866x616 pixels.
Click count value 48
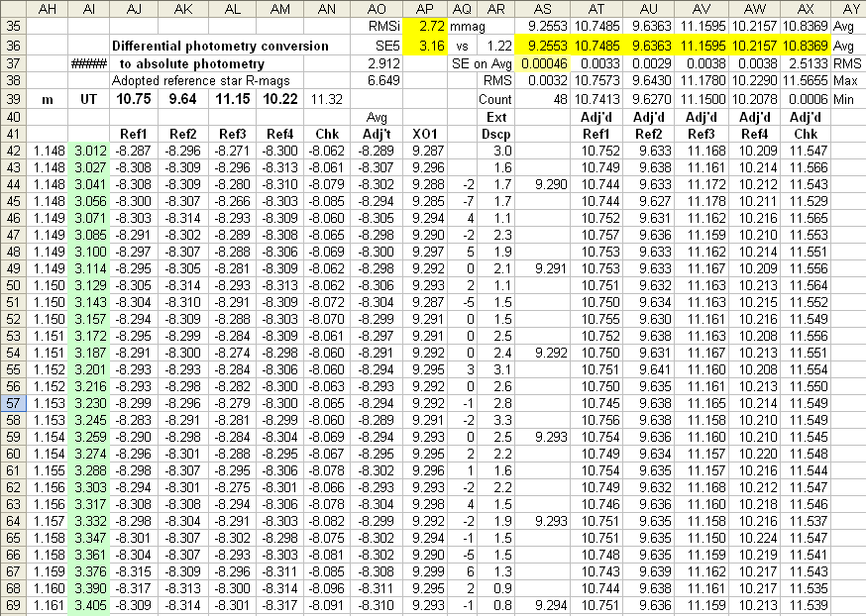[x=542, y=99]
